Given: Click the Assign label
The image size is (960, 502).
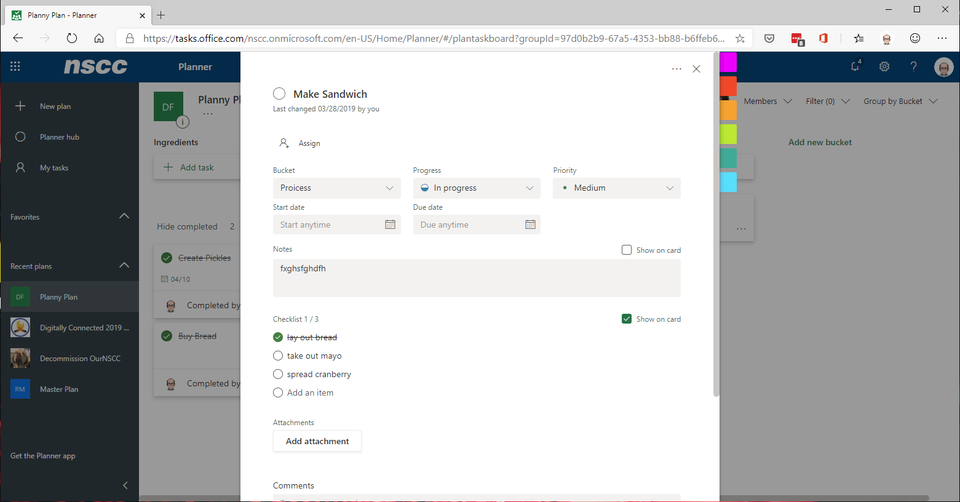Looking at the screenshot, I should coord(309,143).
